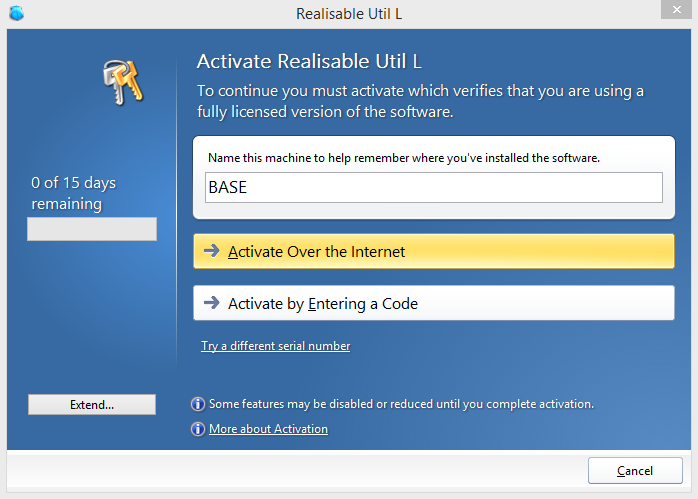
Task: Click the "Realisable Util L" window title
Action: [349, 14]
